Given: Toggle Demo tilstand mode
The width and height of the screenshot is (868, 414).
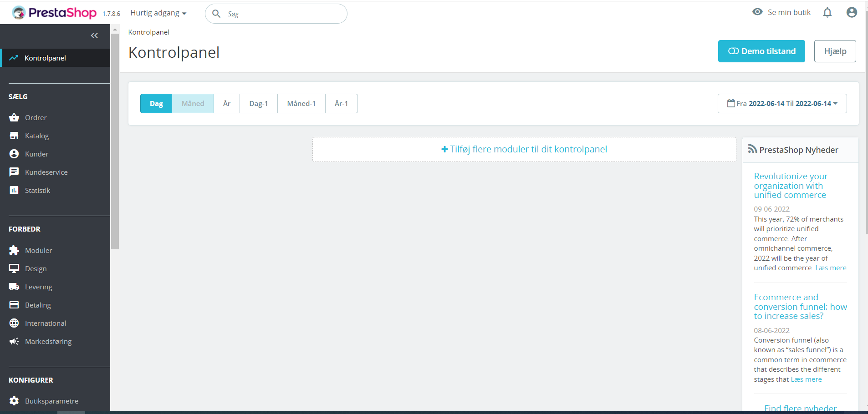Looking at the screenshot, I should pos(761,51).
